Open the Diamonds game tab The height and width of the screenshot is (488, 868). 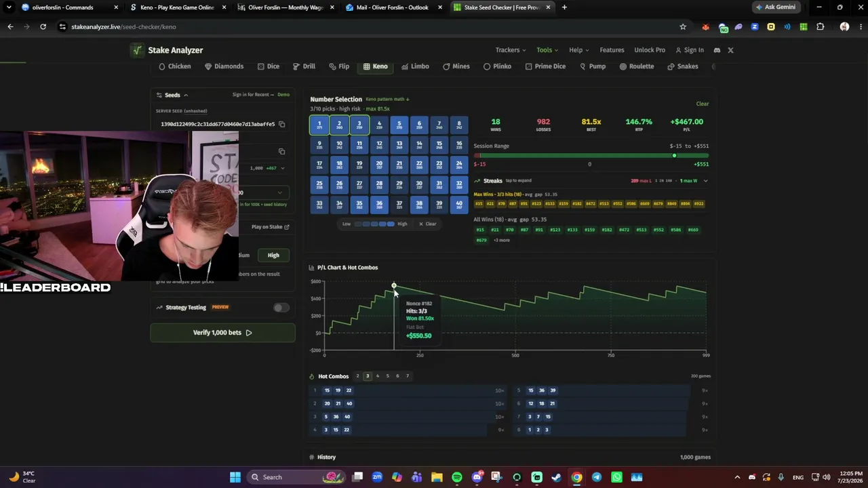224,66
